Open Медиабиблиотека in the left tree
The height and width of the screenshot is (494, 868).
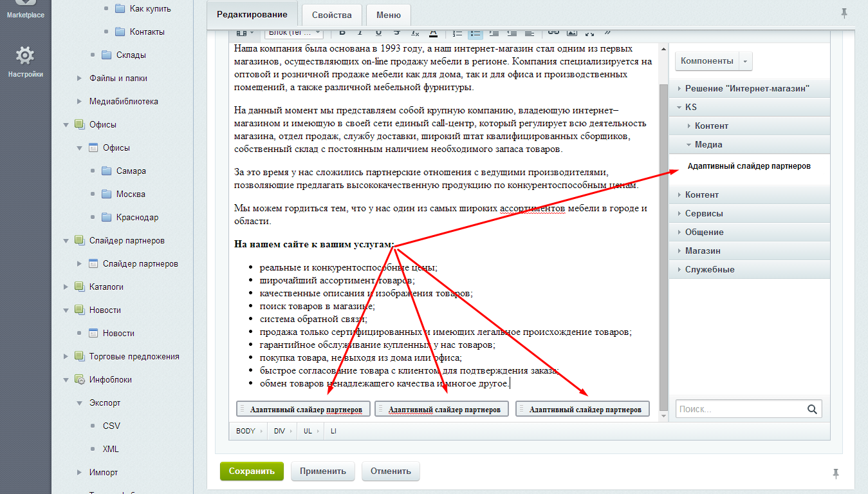[124, 101]
